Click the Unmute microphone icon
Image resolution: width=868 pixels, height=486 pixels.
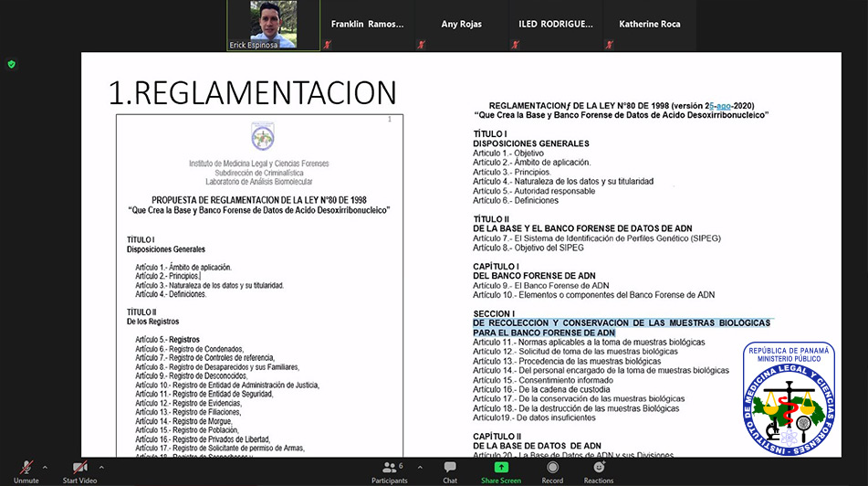26,467
